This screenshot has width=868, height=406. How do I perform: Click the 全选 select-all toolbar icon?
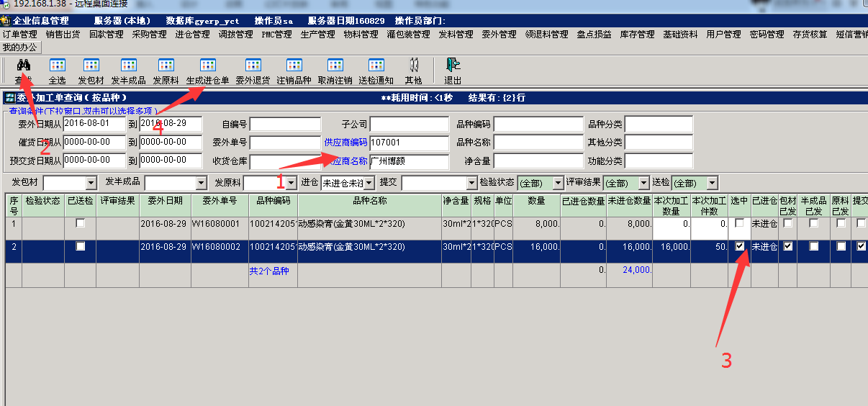coord(57,66)
